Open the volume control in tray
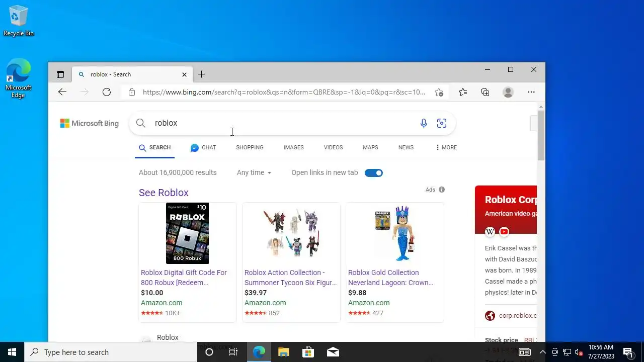The height and width of the screenshot is (362, 644). pos(579,352)
